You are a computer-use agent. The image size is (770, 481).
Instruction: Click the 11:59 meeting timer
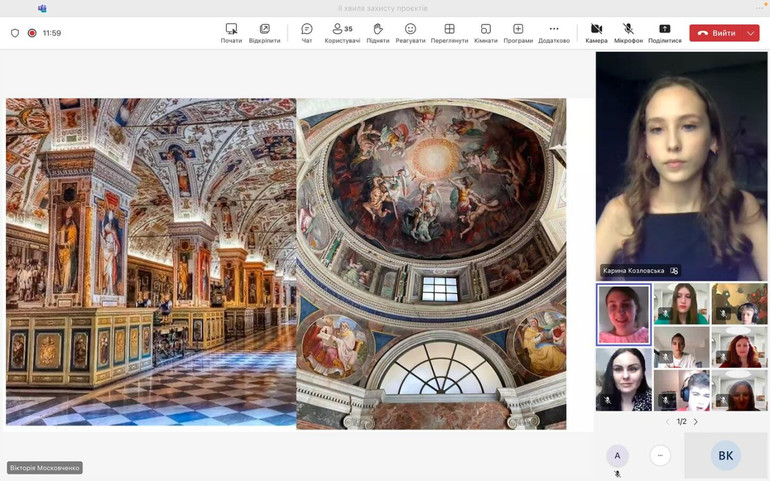[x=52, y=33]
